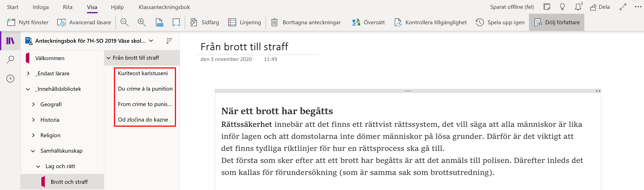This screenshot has height=190, width=644.
Task: Switch to the Infoga tab
Action: (x=41, y=7)
